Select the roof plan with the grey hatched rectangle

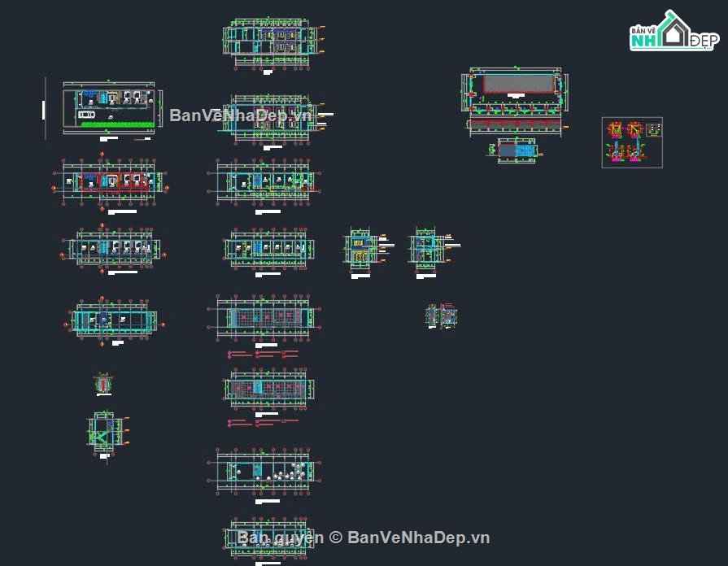516,90
